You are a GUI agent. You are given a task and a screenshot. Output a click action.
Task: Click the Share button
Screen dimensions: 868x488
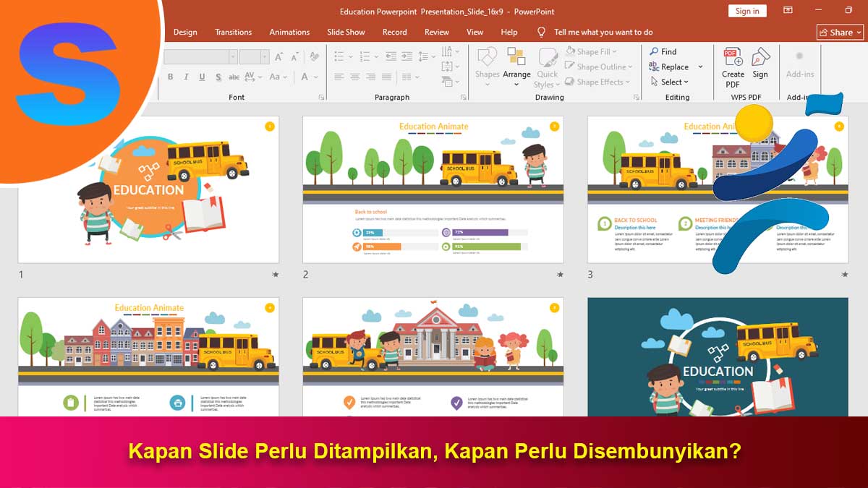point(841,32)
